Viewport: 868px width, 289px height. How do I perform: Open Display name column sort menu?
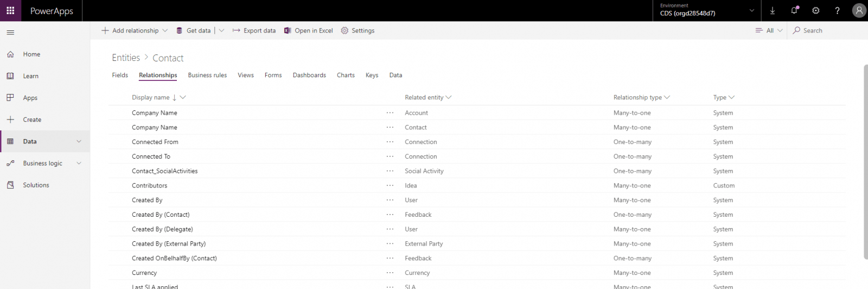pyautogui.click(x=183, y=97)
